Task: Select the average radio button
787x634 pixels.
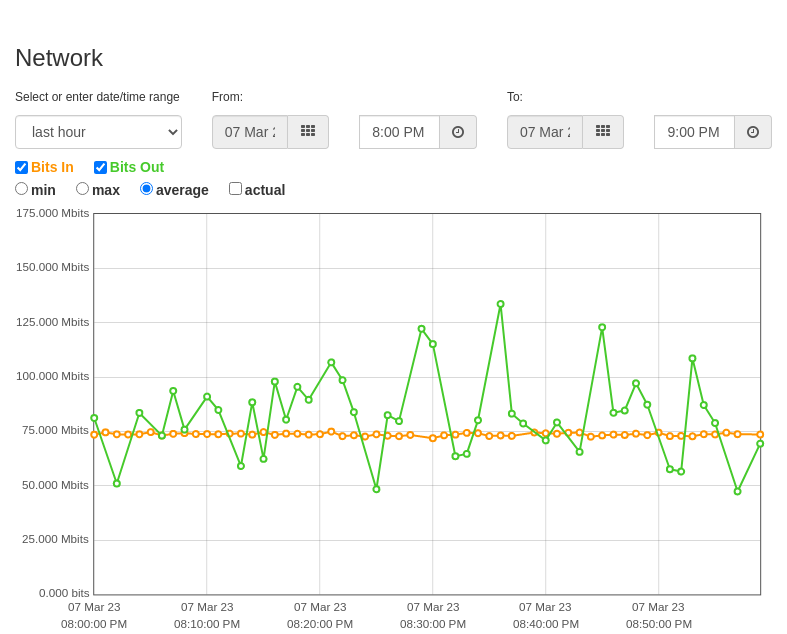Action: coord(146,189)
